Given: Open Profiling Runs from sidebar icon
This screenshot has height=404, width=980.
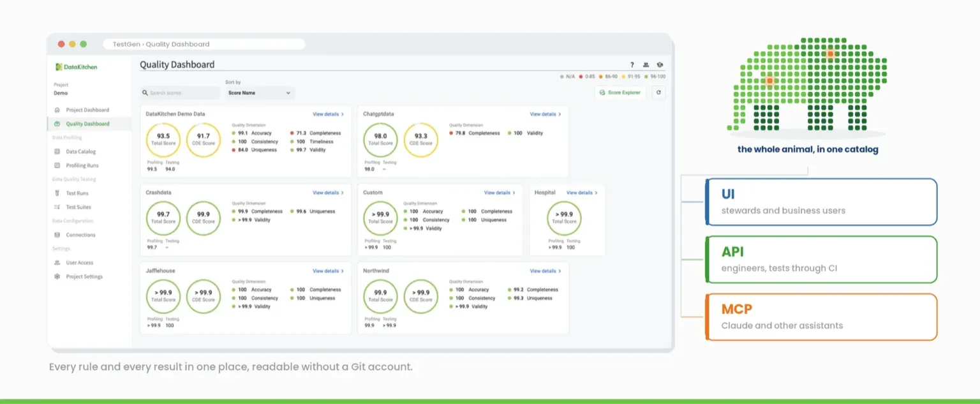Looking at the screenshot, I should (x=57, y=165).
